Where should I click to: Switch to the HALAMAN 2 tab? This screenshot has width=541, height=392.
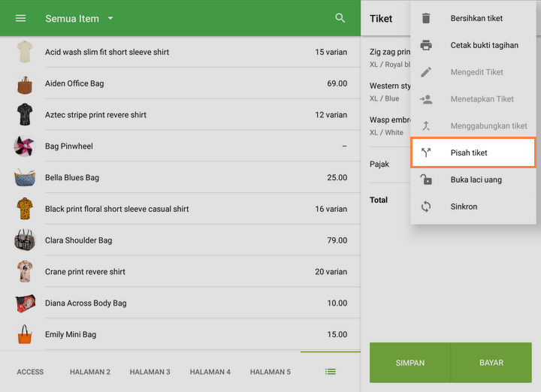tap(90, 372)
